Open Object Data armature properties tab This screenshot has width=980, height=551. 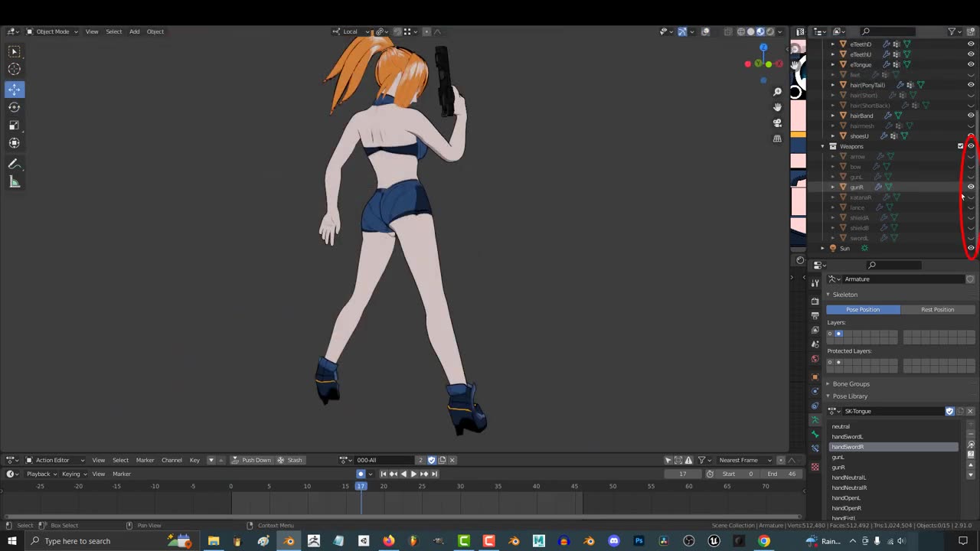(815, 420)
